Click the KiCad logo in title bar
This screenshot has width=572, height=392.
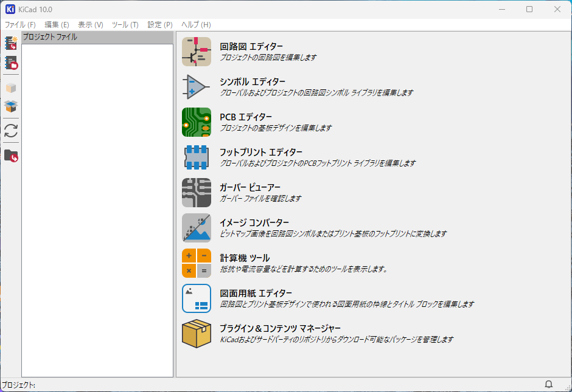(10, 9)
